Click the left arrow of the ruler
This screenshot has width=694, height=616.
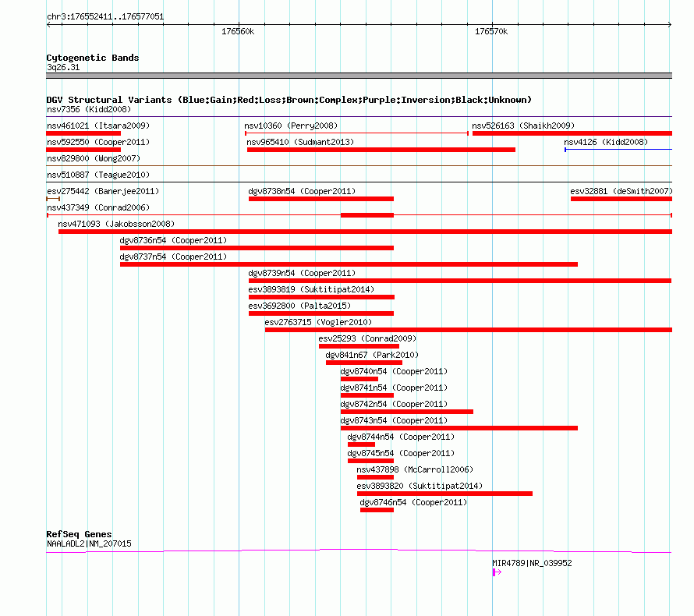pos(48,25)
